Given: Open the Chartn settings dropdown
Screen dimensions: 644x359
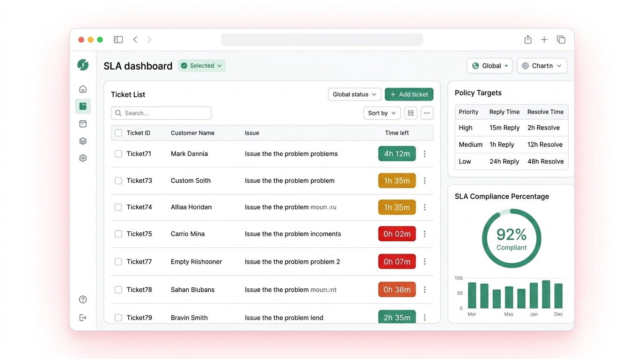Looking at the screenshot, I should [x=542, y=66].
